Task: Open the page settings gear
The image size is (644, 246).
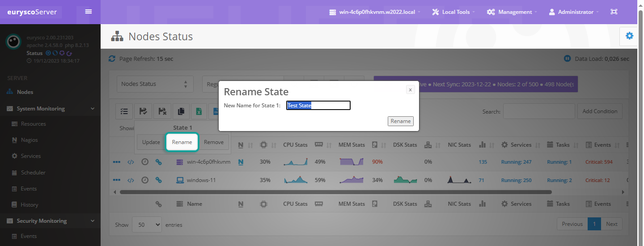Action: pyautogui.click(x=630, y=36)
